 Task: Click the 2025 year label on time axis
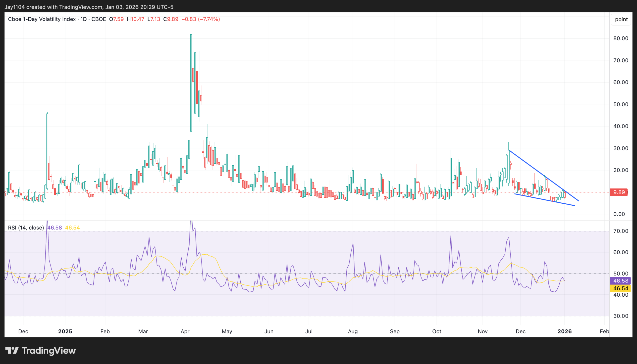[65, 331]
